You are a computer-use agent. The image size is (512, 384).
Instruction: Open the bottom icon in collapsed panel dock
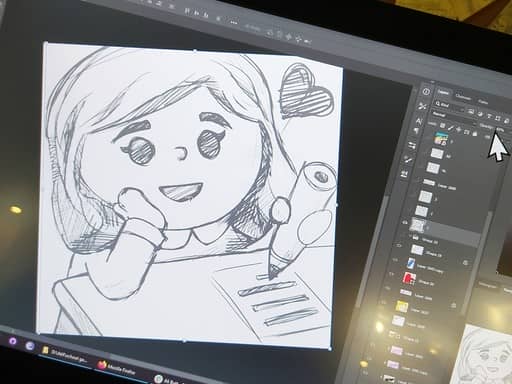point(404,173)
